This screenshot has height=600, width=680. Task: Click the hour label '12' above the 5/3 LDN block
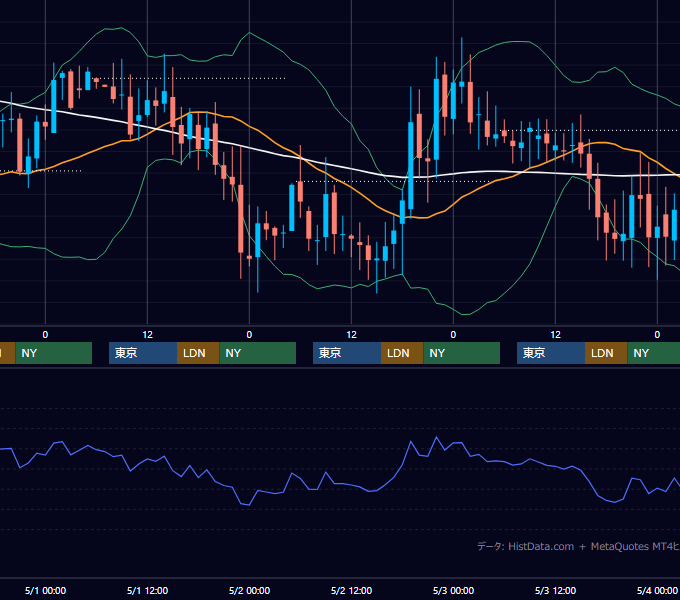pos(555,334)
